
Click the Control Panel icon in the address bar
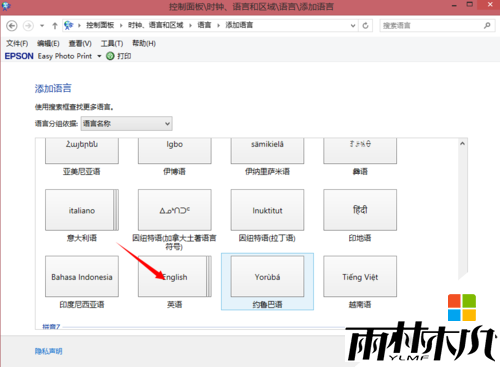pyautogui.click(x=69, y=25)
